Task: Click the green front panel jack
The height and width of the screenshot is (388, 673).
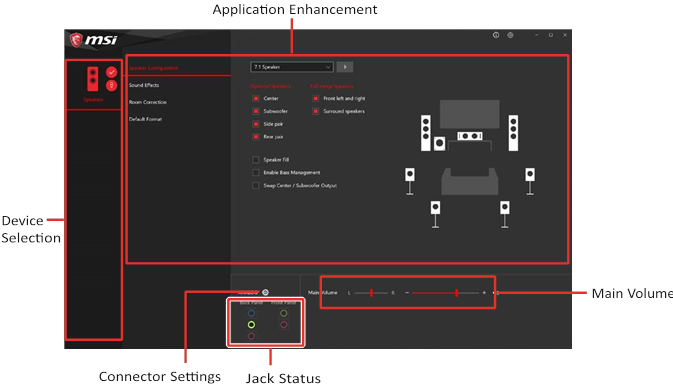Action: pyautogui.click(x=284, y=313)
